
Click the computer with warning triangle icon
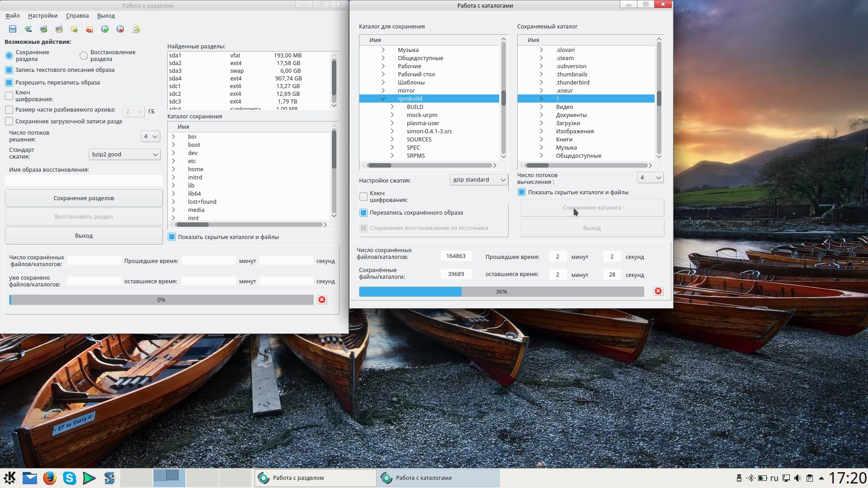[x=59, y=29]
